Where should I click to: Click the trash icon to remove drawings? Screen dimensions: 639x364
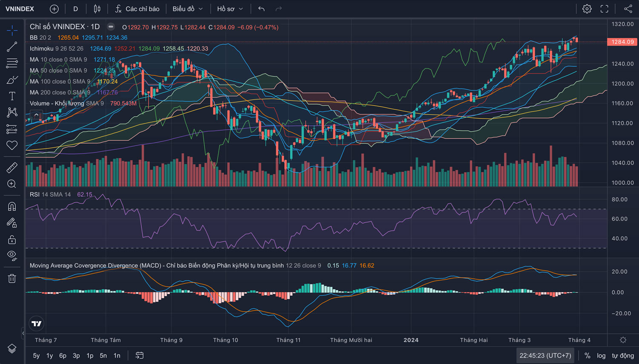point(12,278)
